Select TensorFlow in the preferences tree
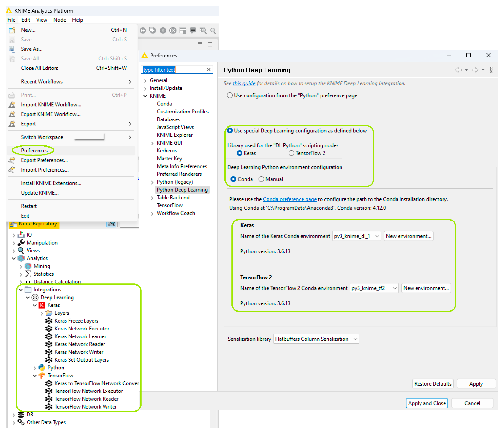The height and width of the screenshot is (431, 504). [x=170, y=205]
